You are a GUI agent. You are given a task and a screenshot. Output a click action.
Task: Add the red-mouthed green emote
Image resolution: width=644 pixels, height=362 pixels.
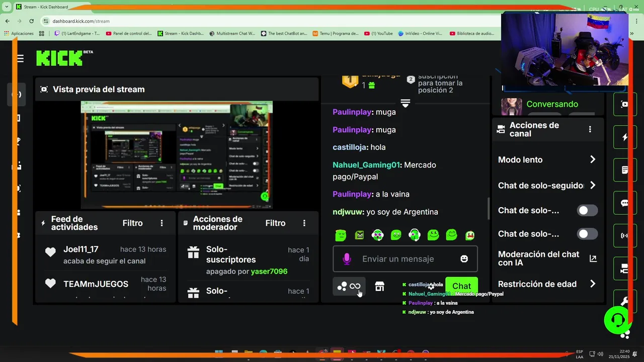point(470,235)
